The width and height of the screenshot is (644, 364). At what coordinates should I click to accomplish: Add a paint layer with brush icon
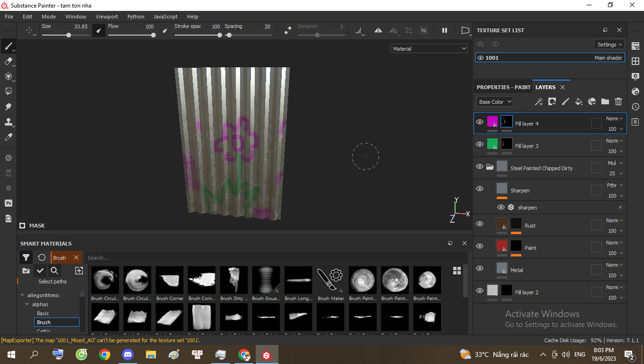point(565,101)
